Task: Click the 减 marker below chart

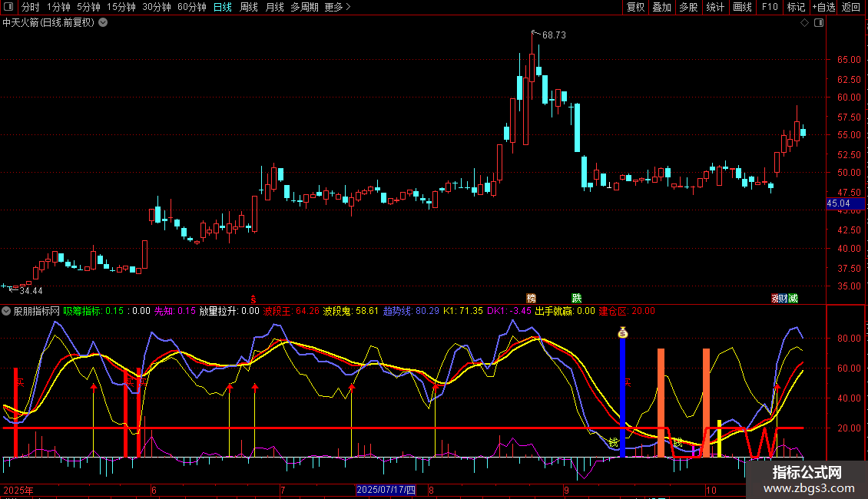Action: tap(793, 299)
